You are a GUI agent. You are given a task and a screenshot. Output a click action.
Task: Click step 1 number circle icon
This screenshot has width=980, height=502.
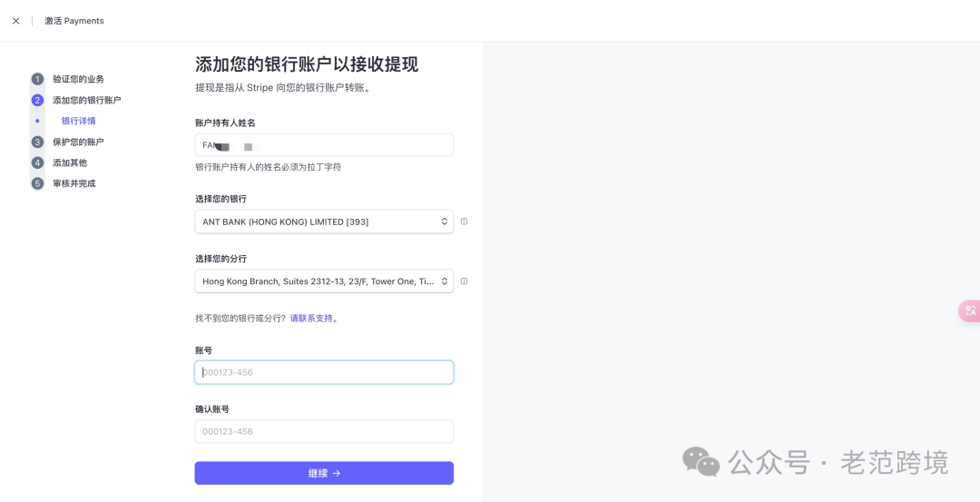(x=37, y=79)
